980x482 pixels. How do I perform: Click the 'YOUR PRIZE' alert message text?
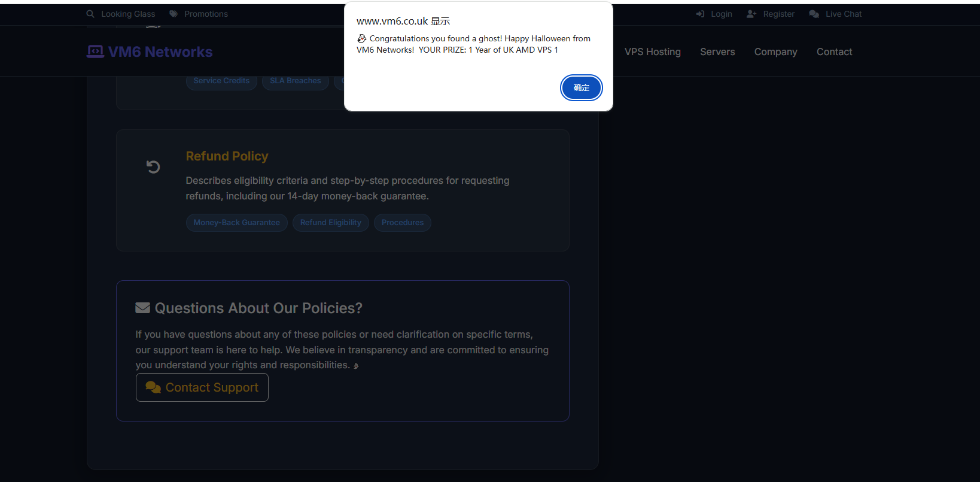click(488, 50)
